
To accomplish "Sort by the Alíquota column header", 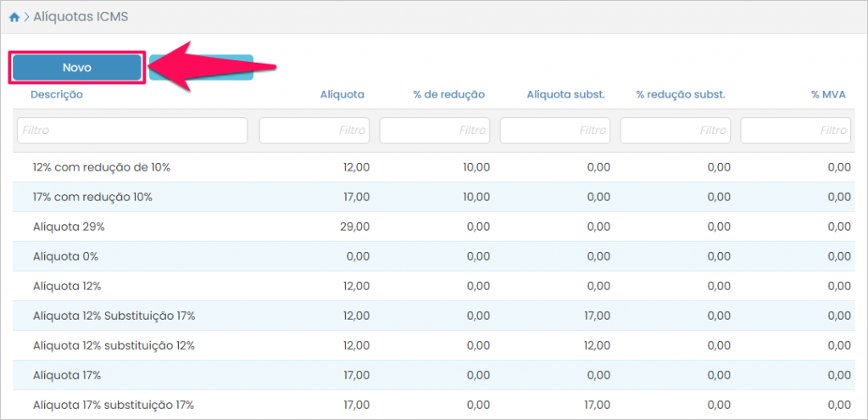I will click(x=342, y=95).
